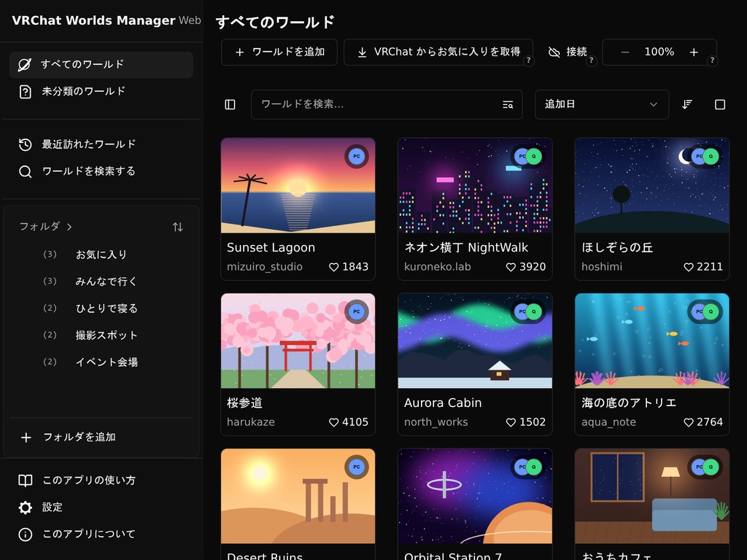Open おうちカフェ world thumbnail

coord(652,496)
